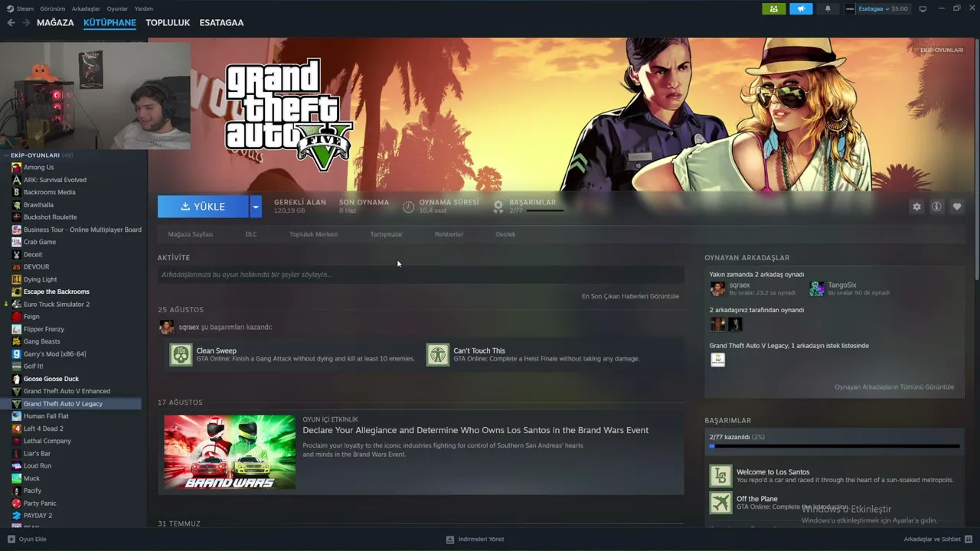Open the Brand Wars event headline

tap(475, 430)
